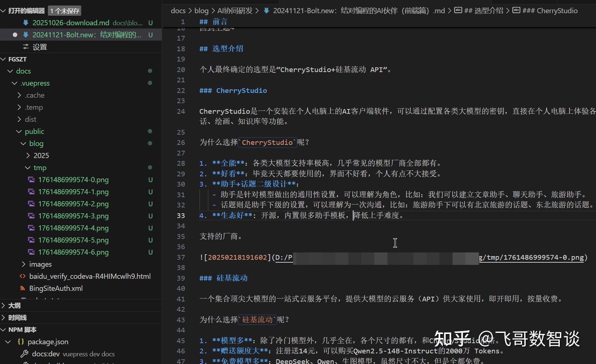Click the HTML code icon of baidu_verify file
Image resolution: width=596 pixels, height=364 pixels.
(23, 276)
